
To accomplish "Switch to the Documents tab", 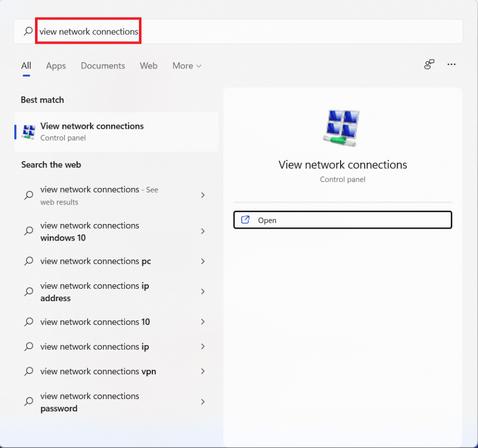I will pos(102,65).
